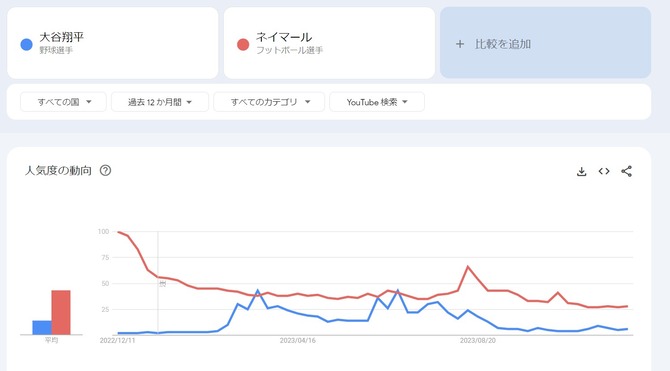The width and height of the screenshot is (670, 371).
Task: Share the popularity trend chart
Action: click(626, 171)
